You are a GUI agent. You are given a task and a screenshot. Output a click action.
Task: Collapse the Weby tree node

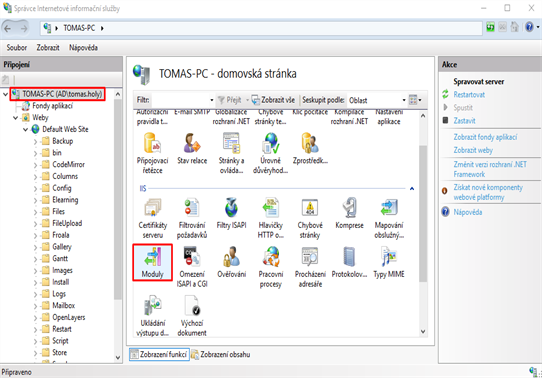(16, 117)
